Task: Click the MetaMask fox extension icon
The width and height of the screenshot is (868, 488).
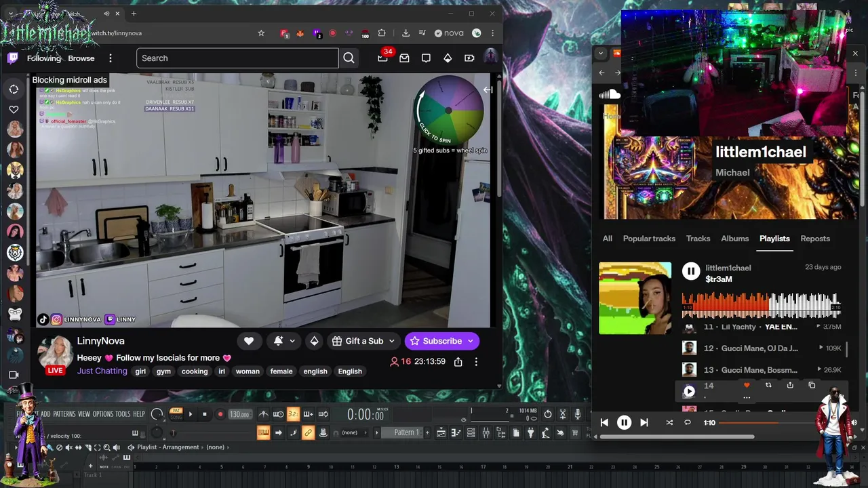Action: (300, 33)
